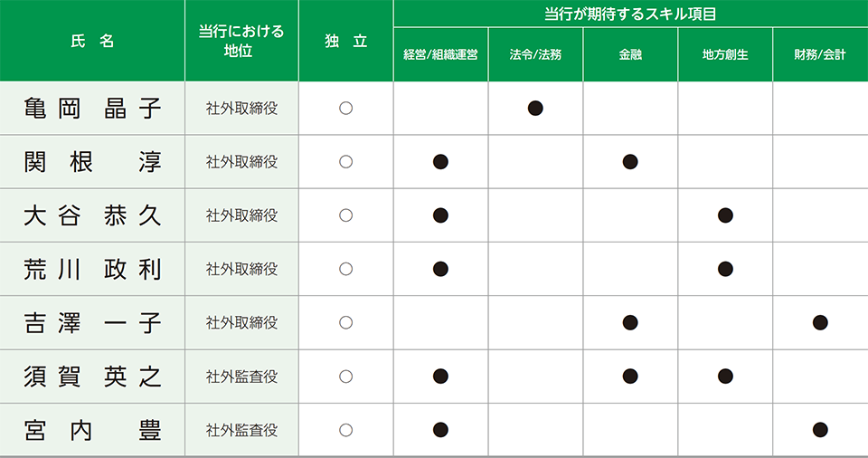The width and height of the screenshot is (868, 458).
Task: Click the 独立 circle for 宮内豊
Action: coord(346,430)
